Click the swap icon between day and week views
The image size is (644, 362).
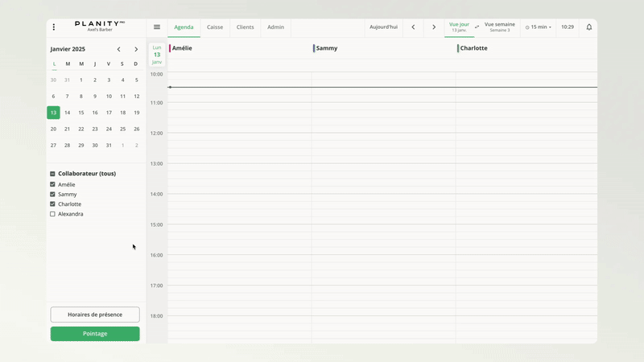[477, 27]
